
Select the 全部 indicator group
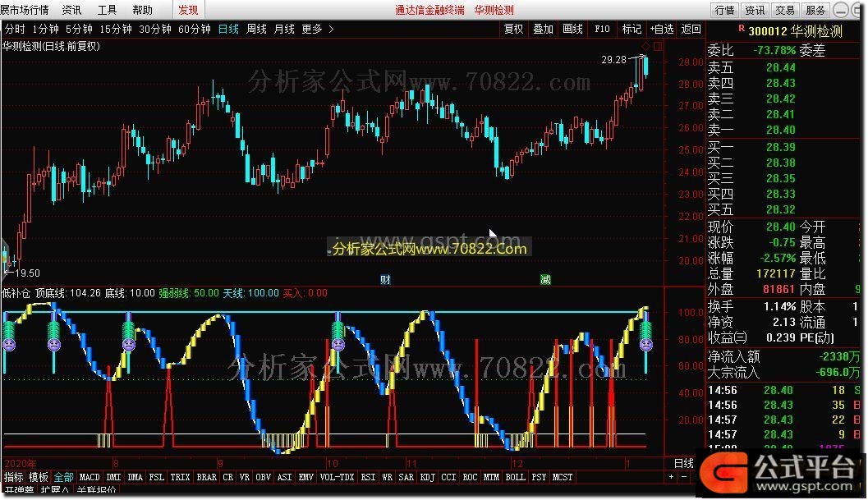coord(64,477)
